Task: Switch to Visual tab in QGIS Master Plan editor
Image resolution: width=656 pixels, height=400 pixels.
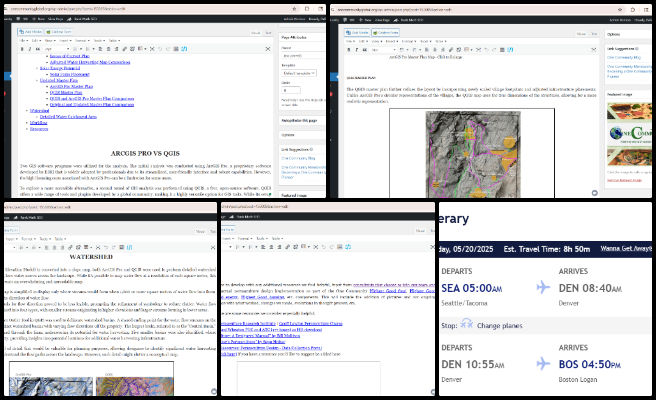Action: (581, 34)
